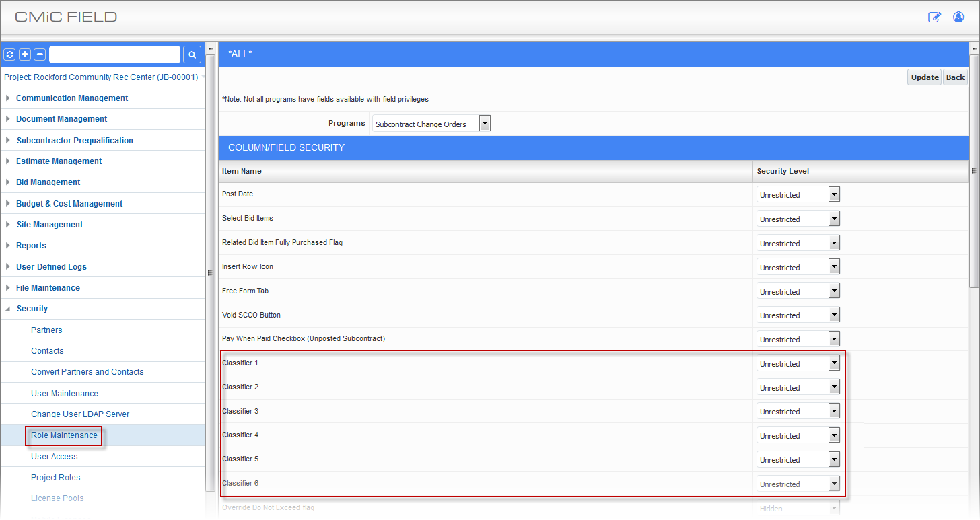The image size is (980, 520).
Task: Click the project selector arrow beside Rockford
Action: 203,77
